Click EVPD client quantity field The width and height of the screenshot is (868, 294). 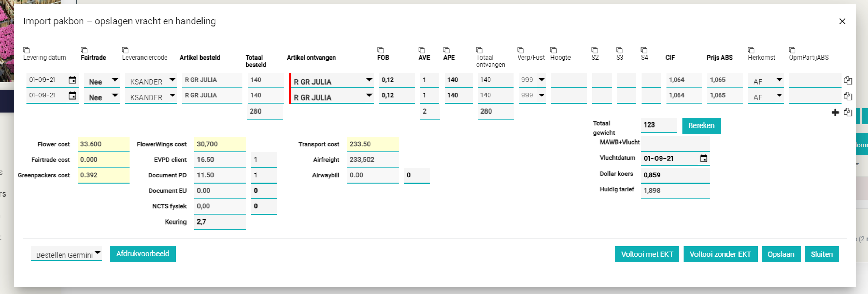click(264, 160)
